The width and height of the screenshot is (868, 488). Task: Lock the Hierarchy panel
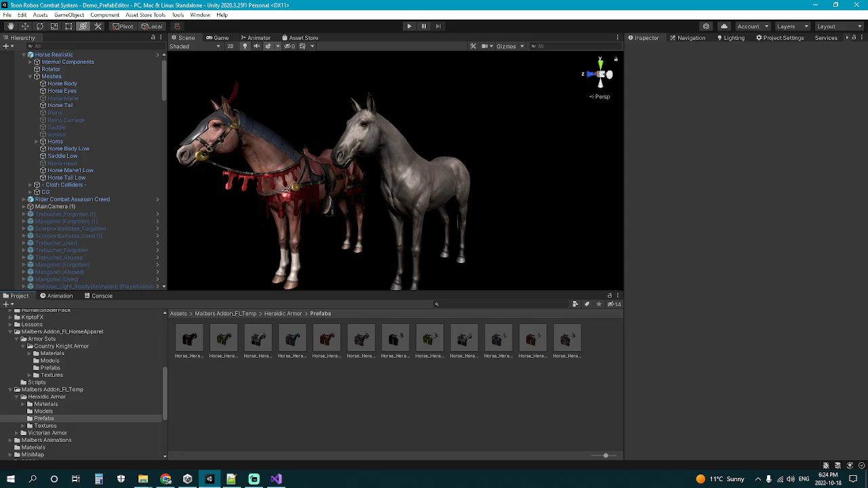153,38
